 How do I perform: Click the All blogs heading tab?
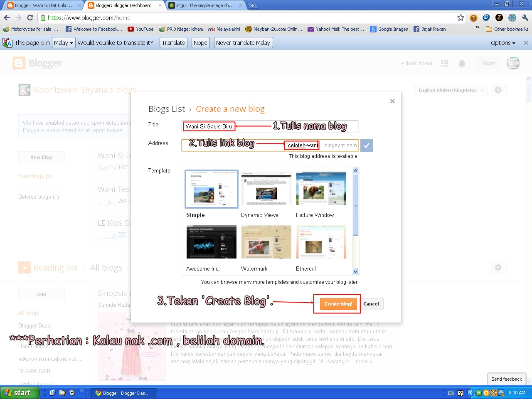click(x=106, y=268)
